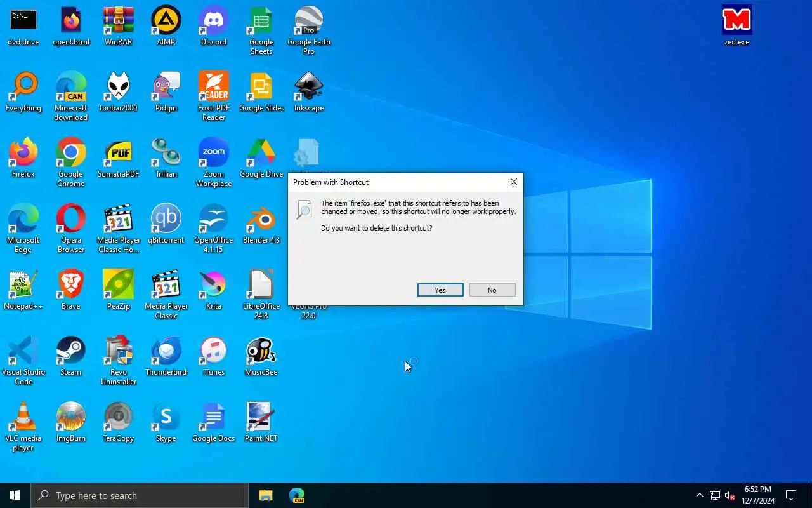
Task: Select the Thunderbird shortcut
Action: 166,357
